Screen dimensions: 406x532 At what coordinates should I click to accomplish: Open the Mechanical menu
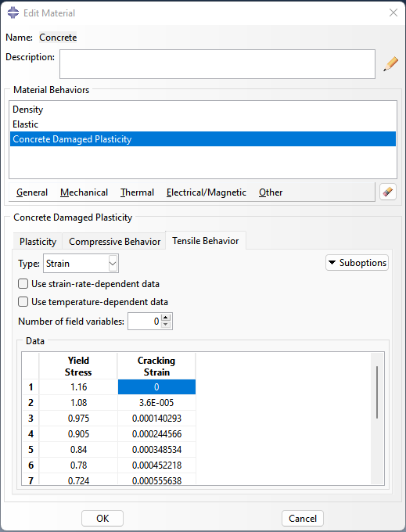84,192
